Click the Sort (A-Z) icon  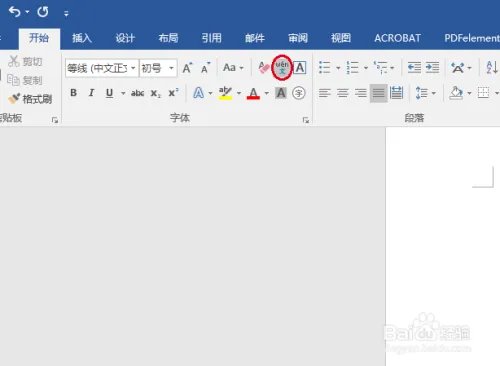(492, 68)
